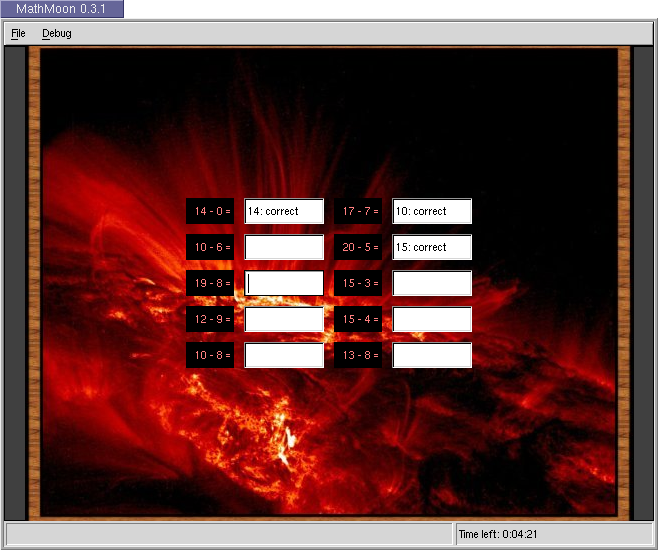Click the "14 - 0 =" problem label
This screenshot has height=550, width=658.
(x=211, y=211)
